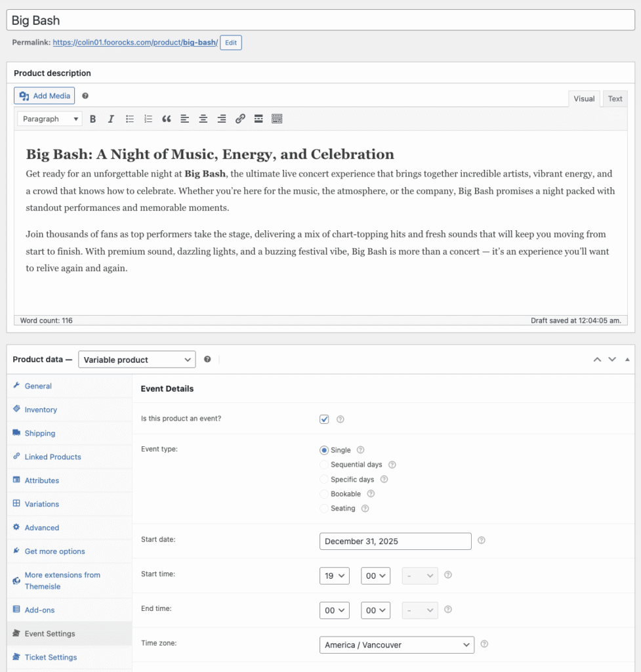Insert a numbered list

(x=148, y=119)
